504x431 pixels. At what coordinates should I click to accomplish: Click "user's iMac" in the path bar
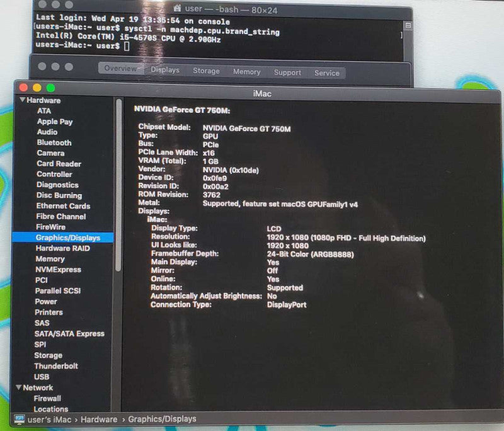coord(50,420)
